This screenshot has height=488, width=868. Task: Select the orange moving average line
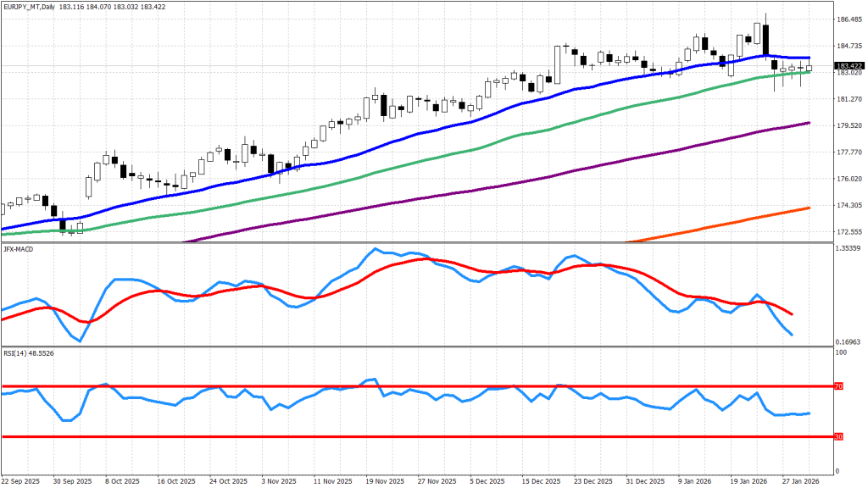[721, 223]
